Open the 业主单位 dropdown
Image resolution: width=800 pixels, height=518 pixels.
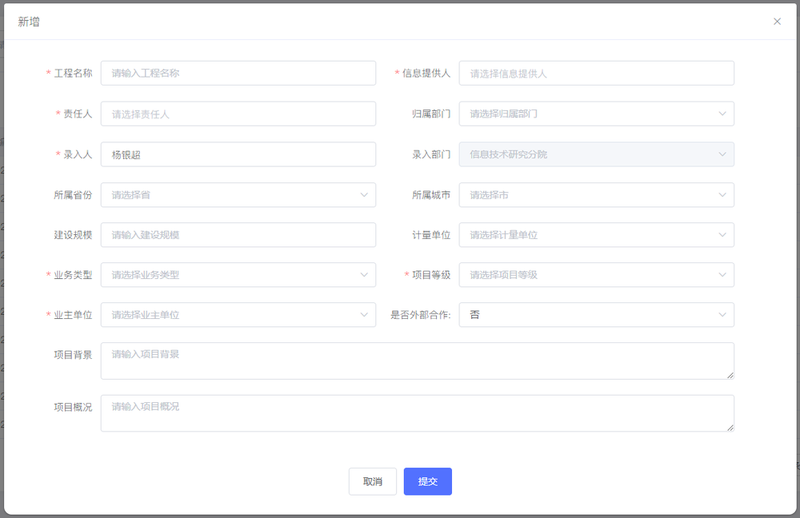pos(238,315)
